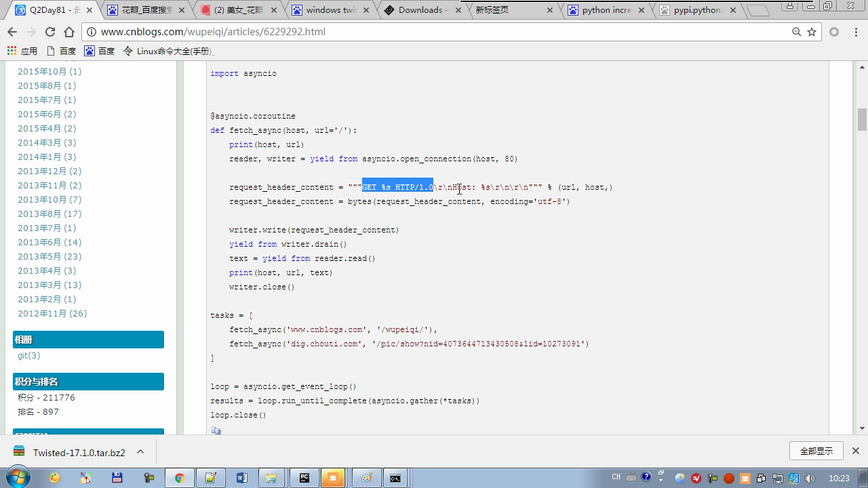Switch to the (2) 美女_花瓣 tab
Screen dimensions: 868x488
(x=239, y=10)
